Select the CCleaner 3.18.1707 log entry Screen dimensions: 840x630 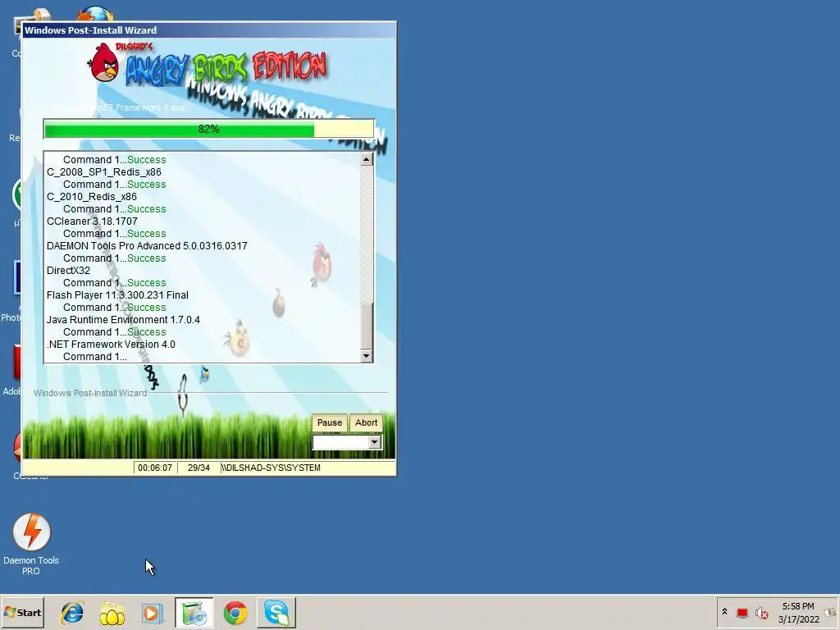click(92, 221)
